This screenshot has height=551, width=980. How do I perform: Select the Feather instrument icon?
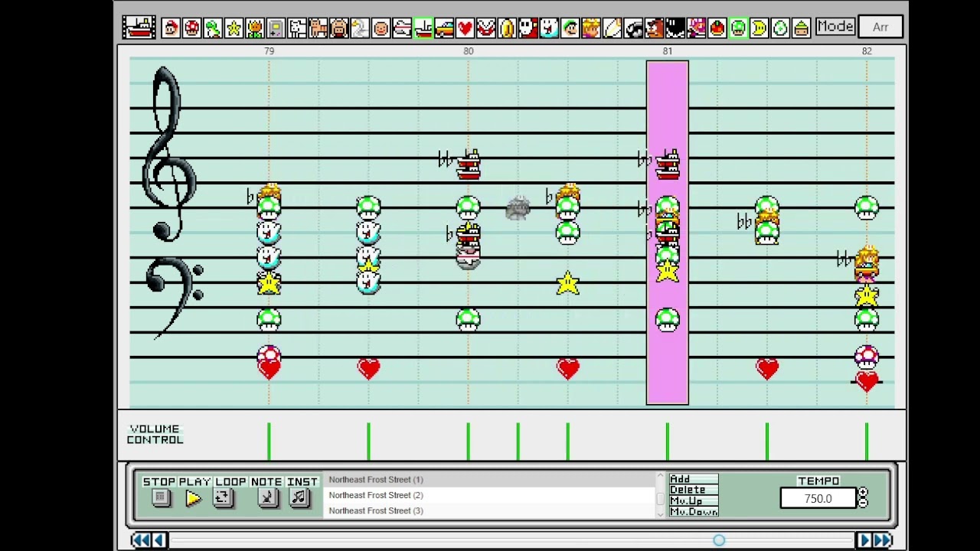(612, 28)
